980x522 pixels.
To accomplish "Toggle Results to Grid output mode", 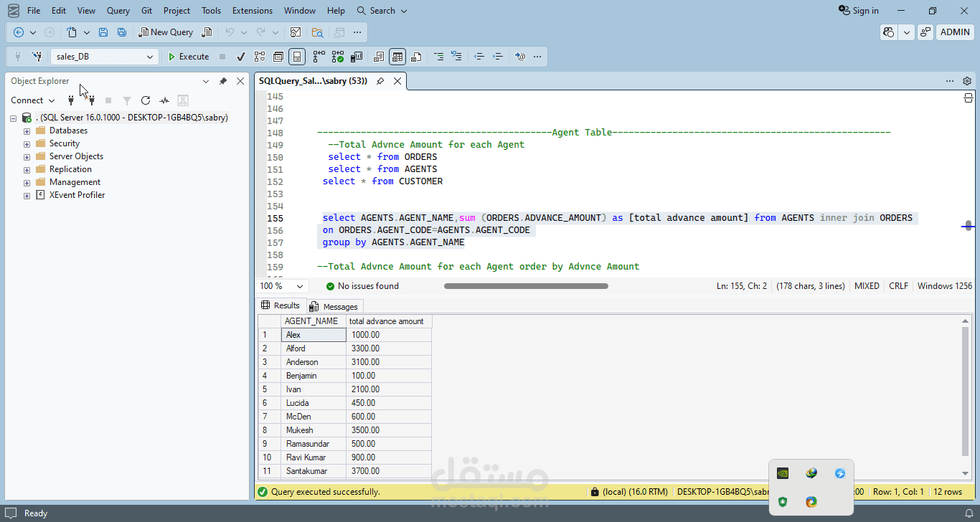I will pos(397,57).
